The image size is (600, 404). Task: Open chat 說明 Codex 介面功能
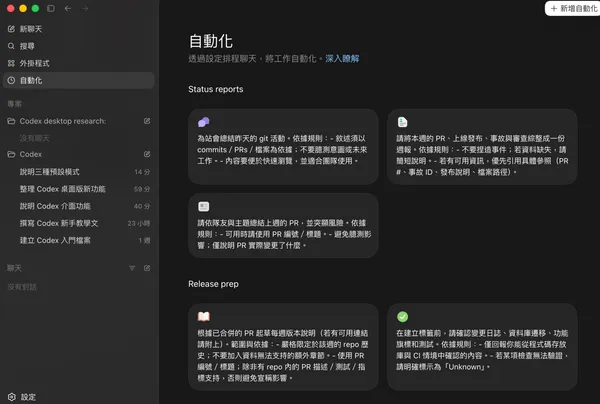pos(78,206)
